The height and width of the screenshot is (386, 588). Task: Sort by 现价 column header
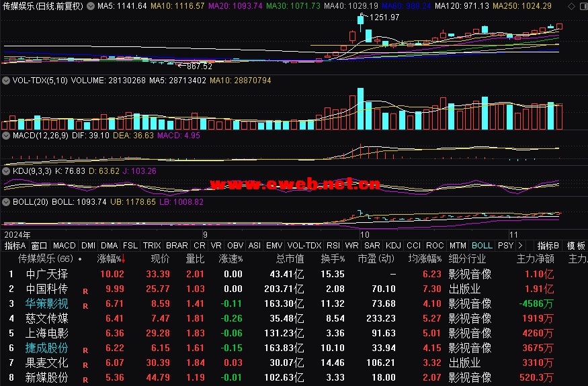click(x=160, y=258)
